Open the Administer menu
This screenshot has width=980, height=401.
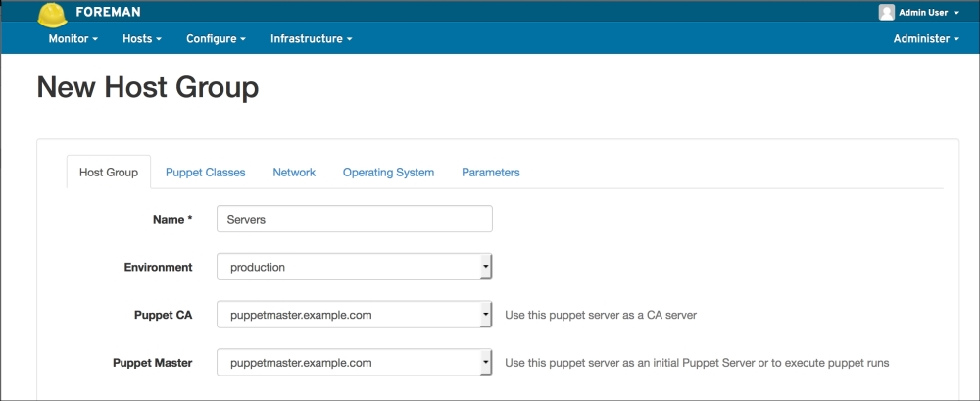925,39
